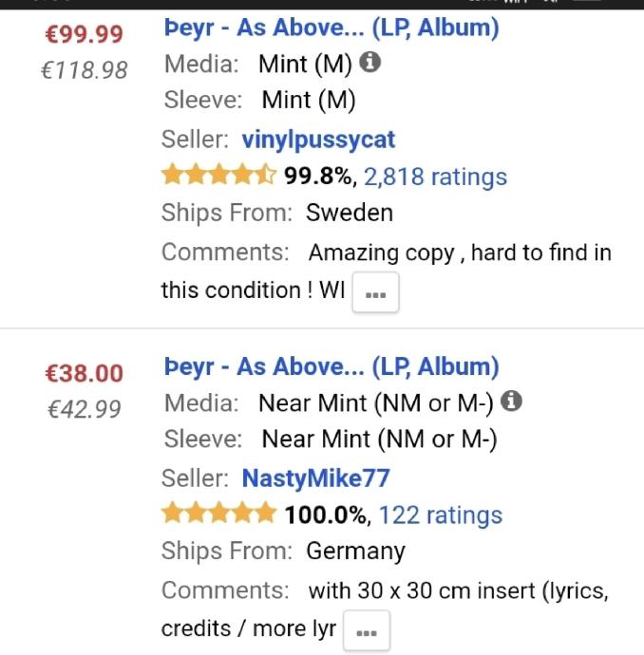This screenshot has height=655, width=644.
Task: Click the €42.99 total price
Action: [85, 409]
